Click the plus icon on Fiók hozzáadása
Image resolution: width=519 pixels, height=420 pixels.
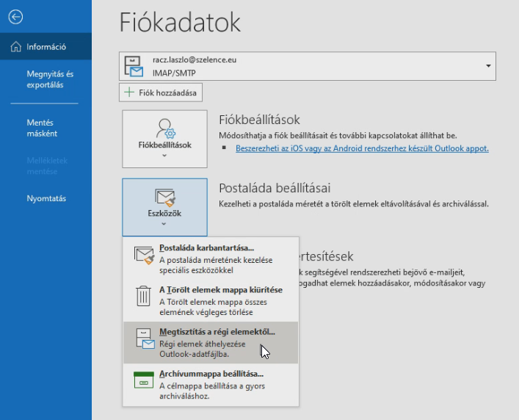tap(130, 93)
